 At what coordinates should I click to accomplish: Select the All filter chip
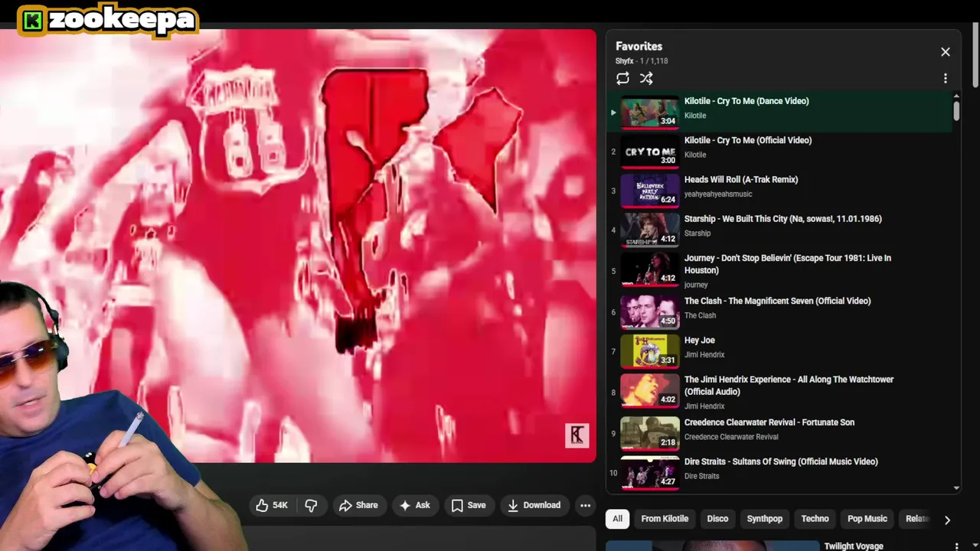(x=617, y=519)
